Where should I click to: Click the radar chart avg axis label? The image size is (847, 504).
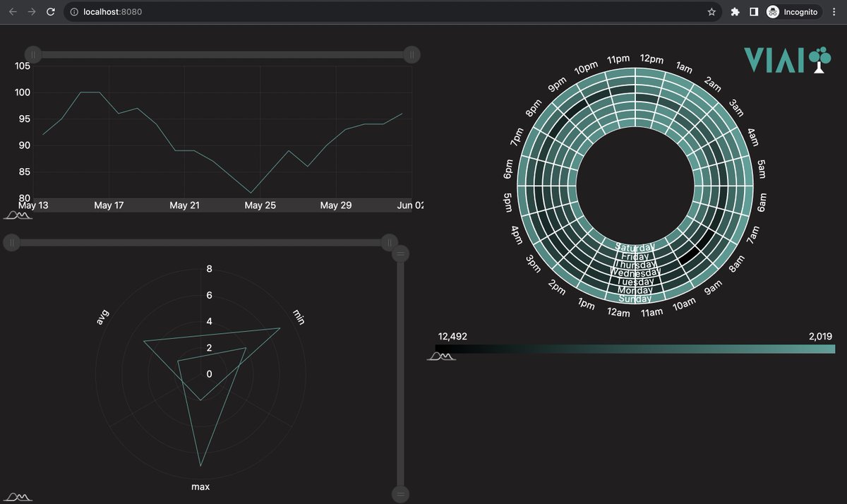point(102,317)
